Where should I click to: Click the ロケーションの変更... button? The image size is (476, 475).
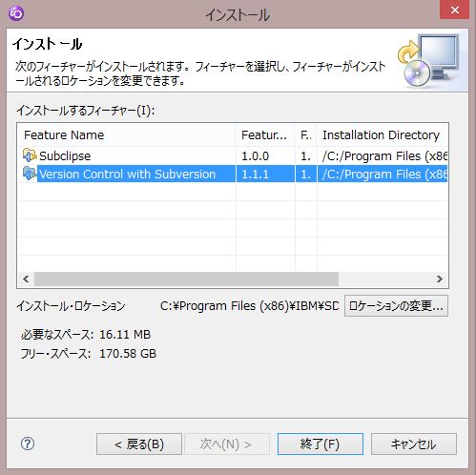[x=396, y=306]
